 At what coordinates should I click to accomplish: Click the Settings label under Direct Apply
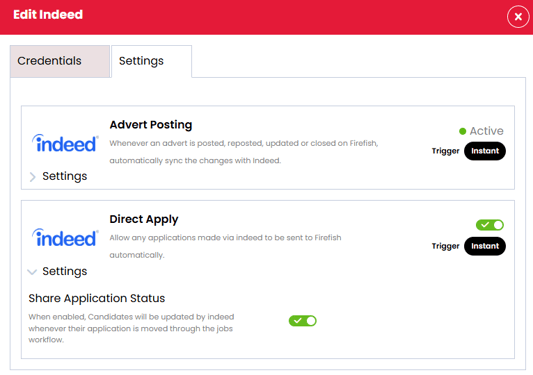(65, 271)
